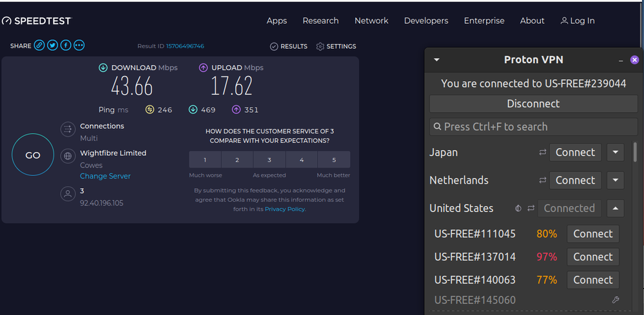This screenshot has width=644, height=315.
Task: Open the Research menu
Action: (321, 21)
